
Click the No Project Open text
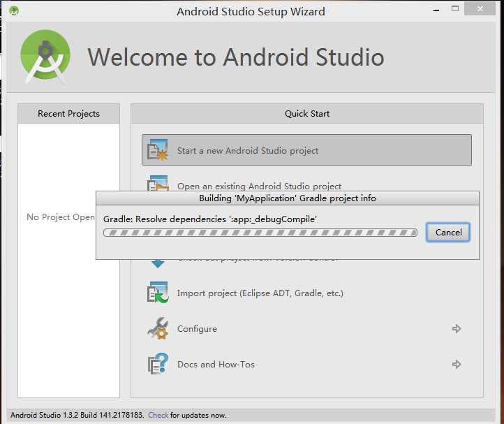(x=61, y=217)
